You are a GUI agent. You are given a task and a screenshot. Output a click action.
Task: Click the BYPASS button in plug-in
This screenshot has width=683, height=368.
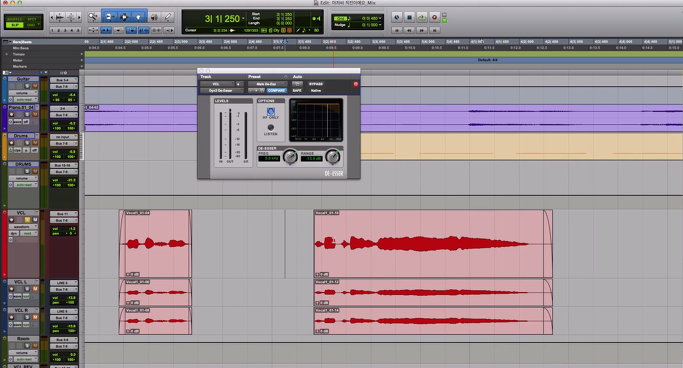click(316, 84)
